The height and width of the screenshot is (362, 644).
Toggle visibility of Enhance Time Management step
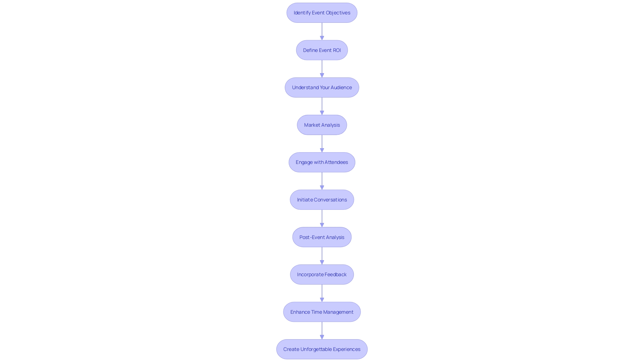[x=322, y=312]
